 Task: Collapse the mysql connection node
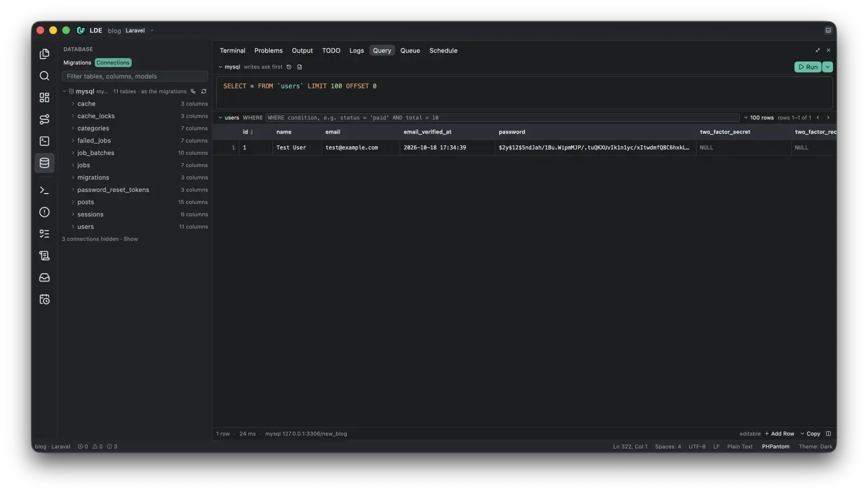(x=65, y=92)
